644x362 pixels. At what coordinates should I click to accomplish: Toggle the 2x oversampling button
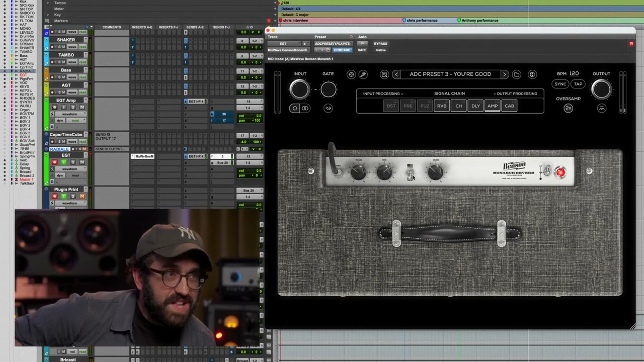[569, 108]
